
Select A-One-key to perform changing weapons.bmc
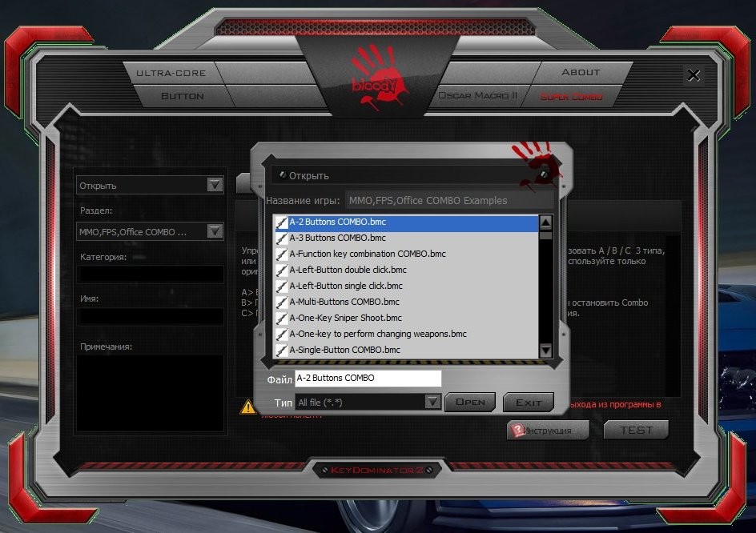click(x=377, y=335)
